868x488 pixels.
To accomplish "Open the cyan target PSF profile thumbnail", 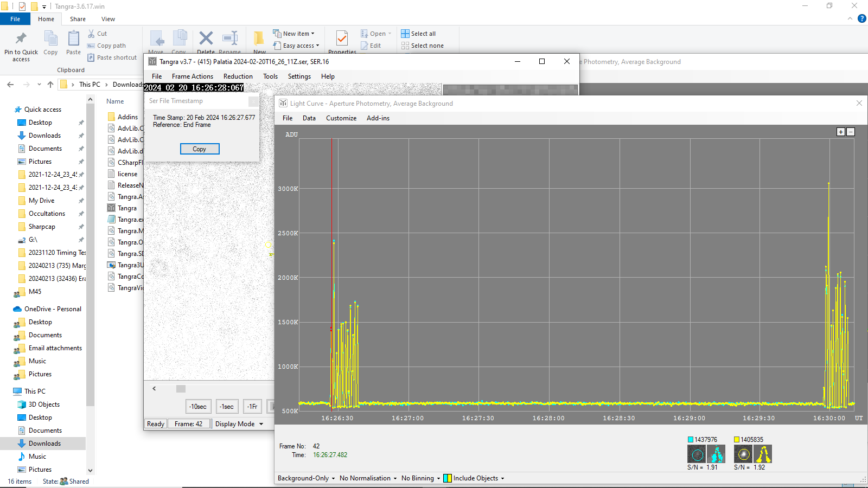I will click(x=717, y=454).
